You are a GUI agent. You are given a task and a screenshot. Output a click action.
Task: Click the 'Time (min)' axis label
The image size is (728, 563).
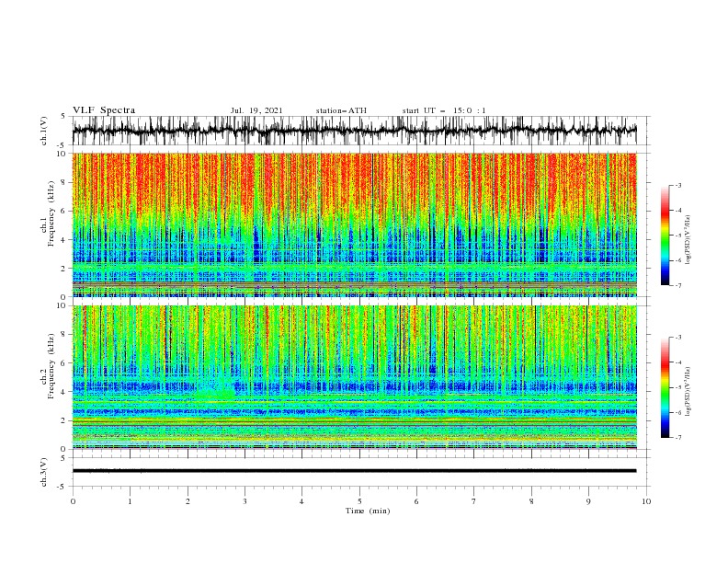tap(368, 511)
